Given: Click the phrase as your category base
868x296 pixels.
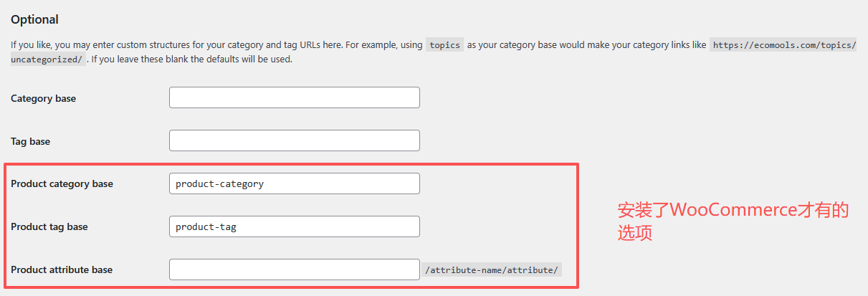Looking at the screenshot, I should pyautogui.click(x=512, y=44).
